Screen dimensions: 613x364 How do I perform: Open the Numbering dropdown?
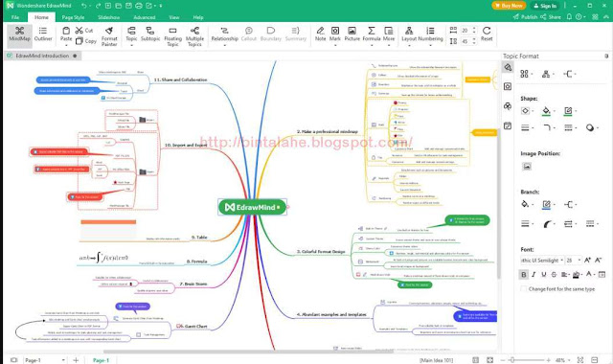click(430, 45)
